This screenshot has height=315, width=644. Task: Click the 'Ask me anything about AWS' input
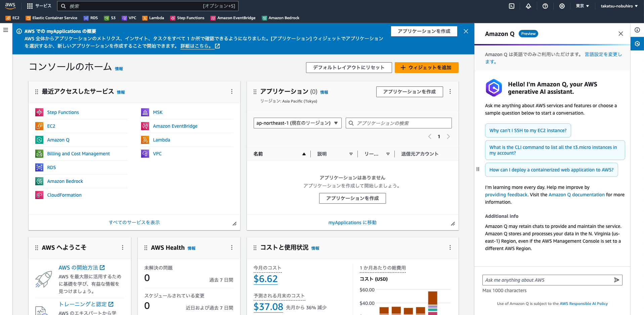pos(552,280)
